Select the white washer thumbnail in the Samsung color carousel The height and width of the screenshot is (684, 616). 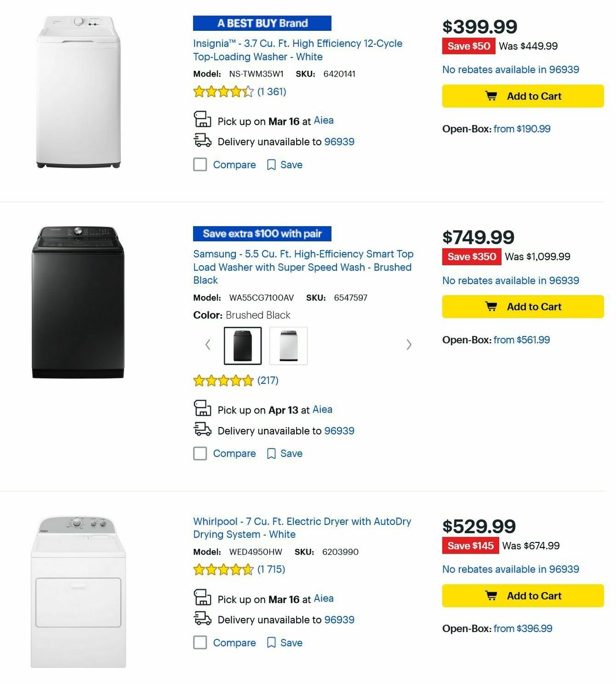point(288,345)
